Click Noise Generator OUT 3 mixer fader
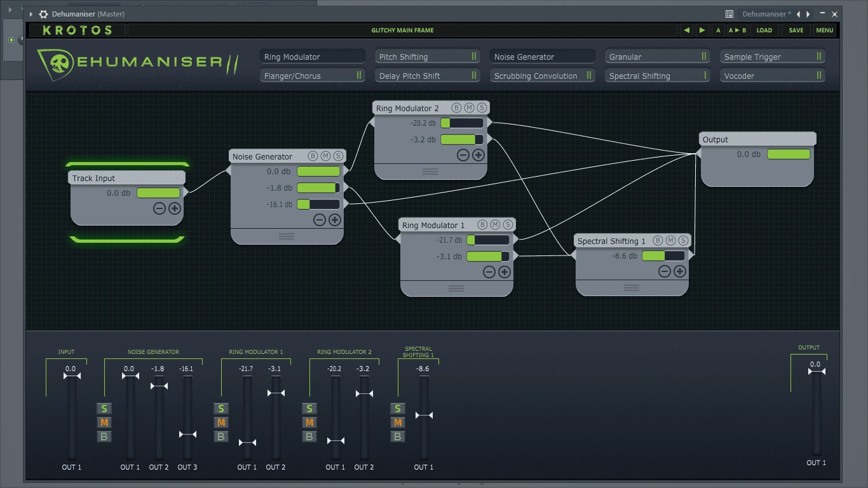The width and height of the screenshot is (868, 488). pos(187,434)
